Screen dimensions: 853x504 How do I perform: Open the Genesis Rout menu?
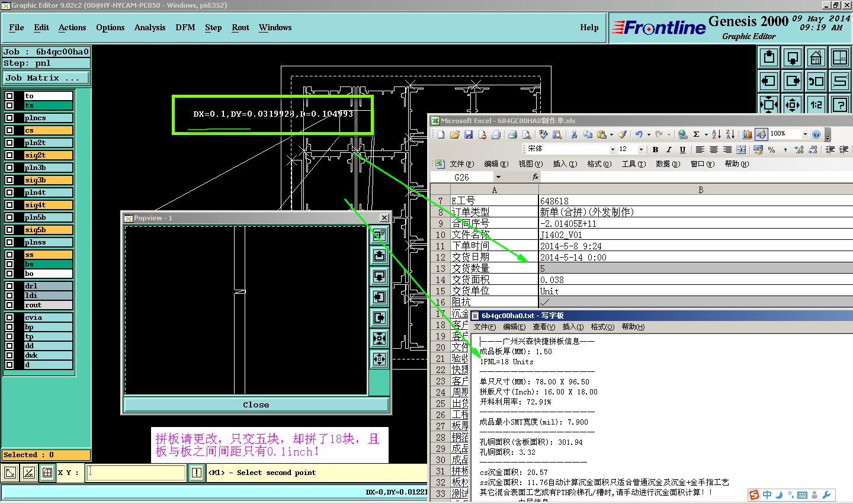[240, 28]
